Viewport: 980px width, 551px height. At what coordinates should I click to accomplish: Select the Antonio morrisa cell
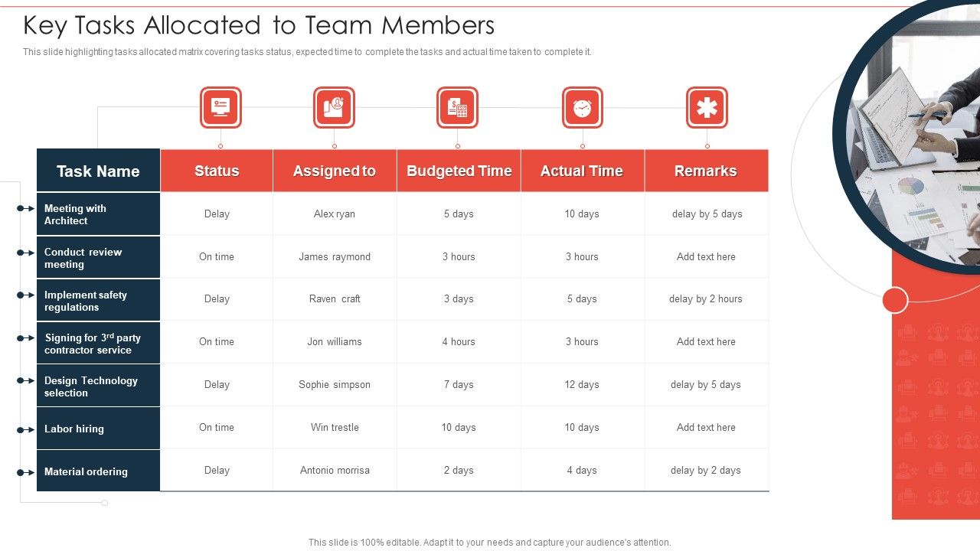tap(335, 471)
